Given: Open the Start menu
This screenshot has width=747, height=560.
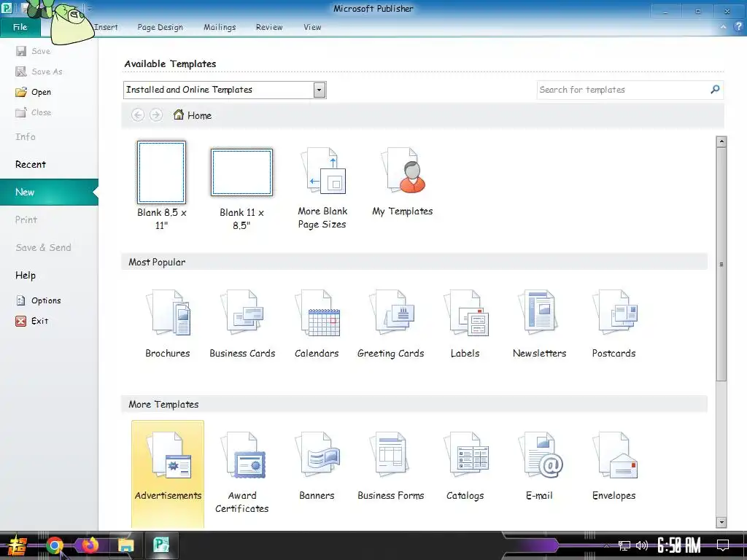Looking at the screenshot, I should point(17,545).
